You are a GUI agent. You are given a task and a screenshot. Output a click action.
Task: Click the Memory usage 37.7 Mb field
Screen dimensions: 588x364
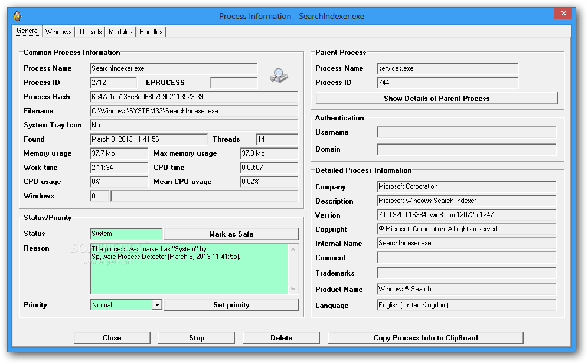click(x=119, y=153)
